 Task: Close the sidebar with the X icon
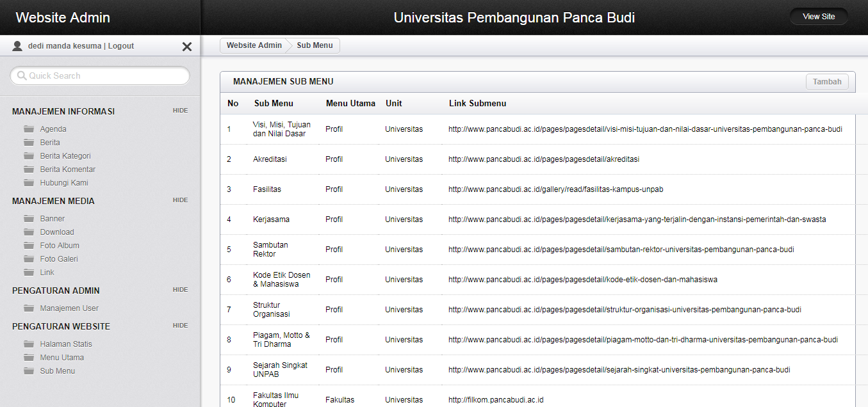pyautogui.click(x=187, y=47)
